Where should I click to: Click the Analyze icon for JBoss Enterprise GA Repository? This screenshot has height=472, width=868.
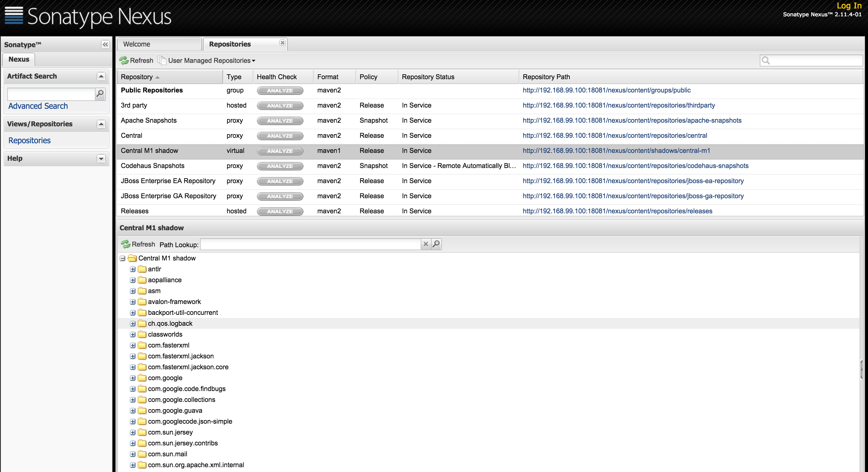click(280, 196)
